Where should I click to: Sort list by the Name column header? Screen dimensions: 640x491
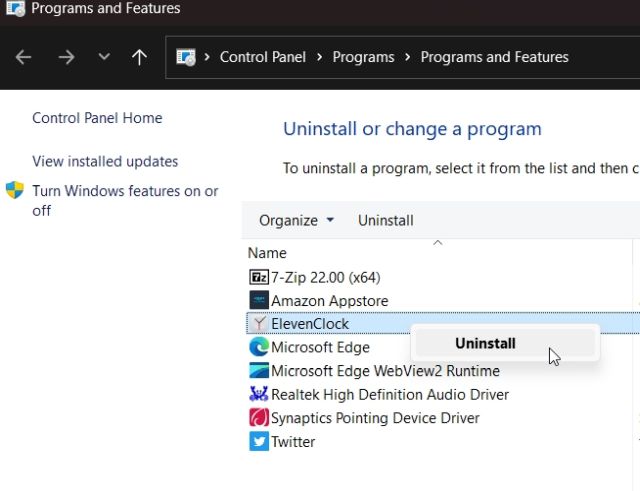(267, 253)
